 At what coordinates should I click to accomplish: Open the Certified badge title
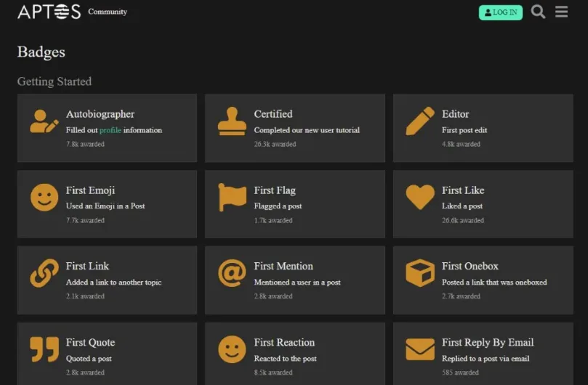click(x=273, y=114)
